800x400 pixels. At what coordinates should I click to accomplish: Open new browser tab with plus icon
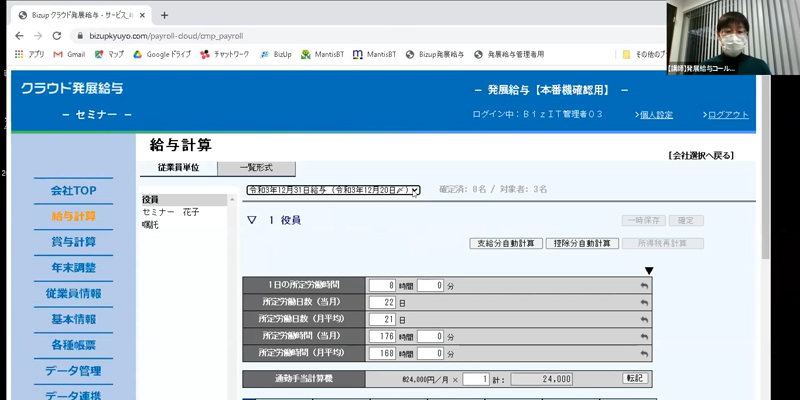(x=164, y=15)
